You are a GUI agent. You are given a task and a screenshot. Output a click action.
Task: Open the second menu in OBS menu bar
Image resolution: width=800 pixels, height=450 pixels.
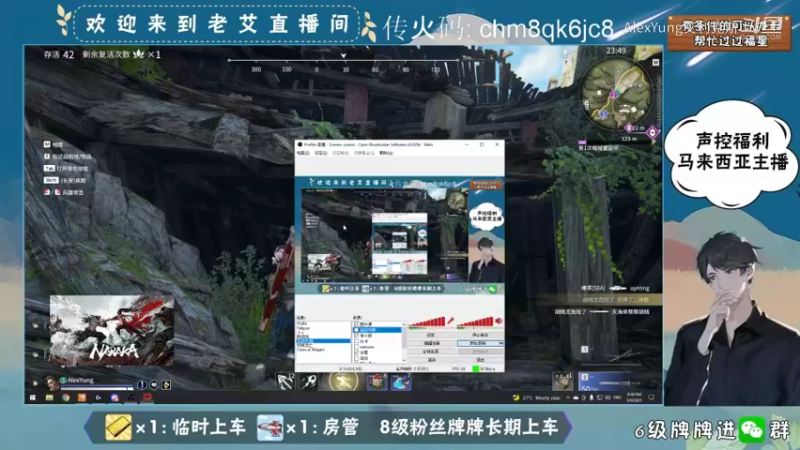[321, 153]
